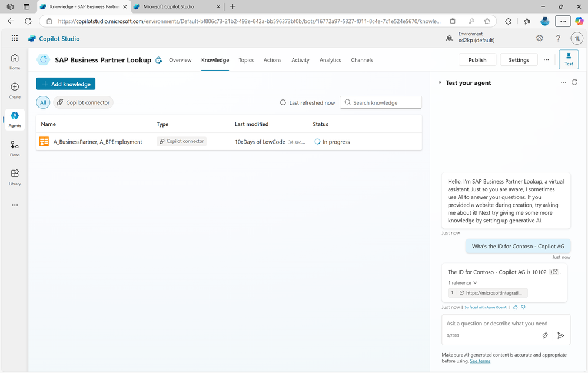Viewport: 588px width, 373px height.
Task: Favorite this page with star icon
Action: pyautogui.click(x=487, y=21)
